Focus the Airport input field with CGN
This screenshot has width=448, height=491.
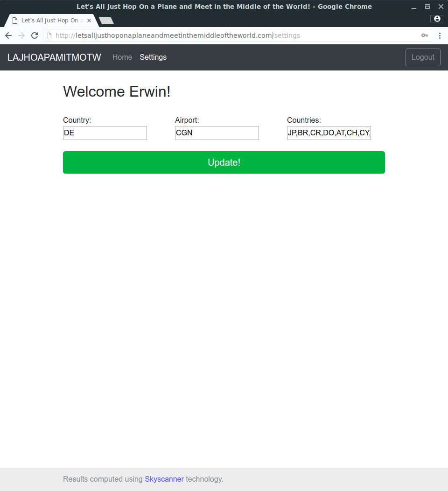(x=217, y=133)
